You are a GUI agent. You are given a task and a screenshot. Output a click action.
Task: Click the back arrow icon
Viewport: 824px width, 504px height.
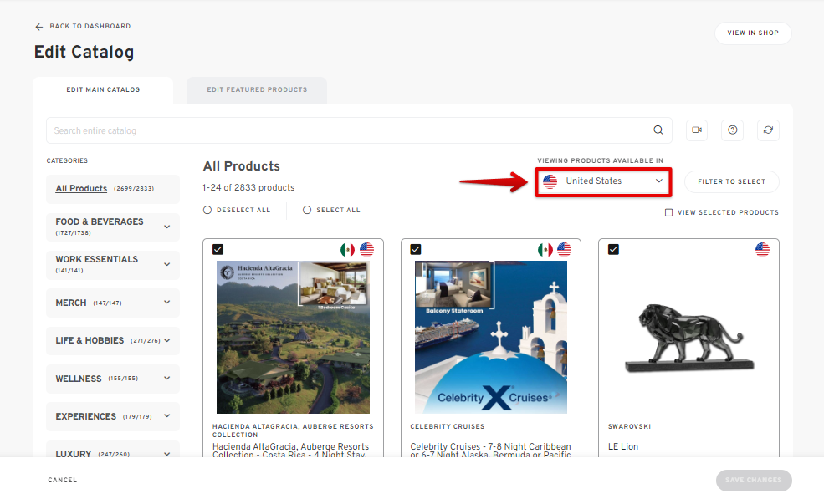(38, 27)
